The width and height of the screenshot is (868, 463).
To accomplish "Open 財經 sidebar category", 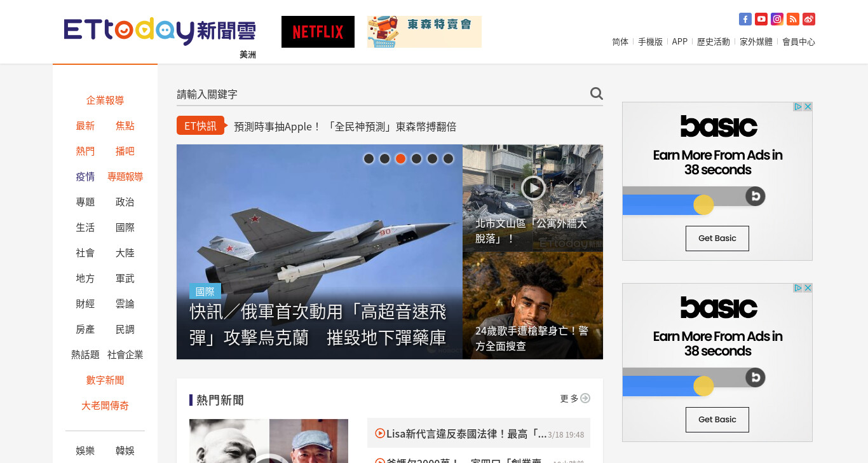I will (85, 303).
